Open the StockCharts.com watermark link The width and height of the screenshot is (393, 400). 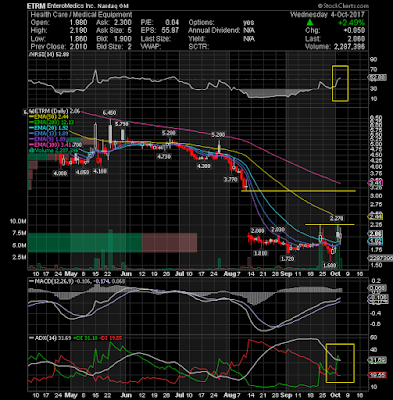pyautogui.click(x=343, y=6)
